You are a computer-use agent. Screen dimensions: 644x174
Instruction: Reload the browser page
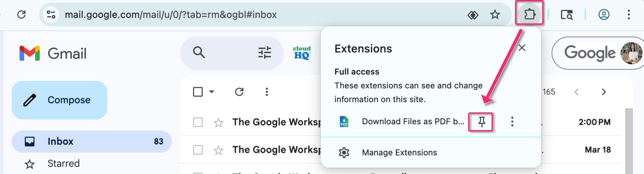pyautogui.click(x=21, y=14)
